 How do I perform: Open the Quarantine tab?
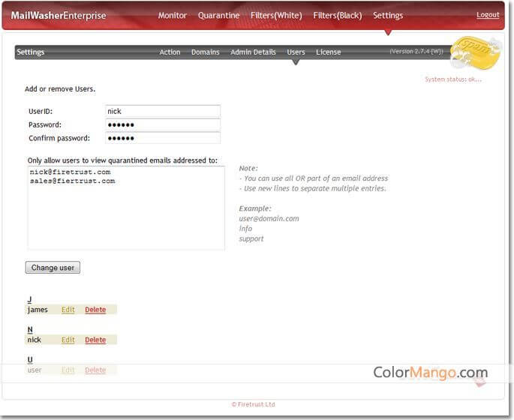[218, 16]
